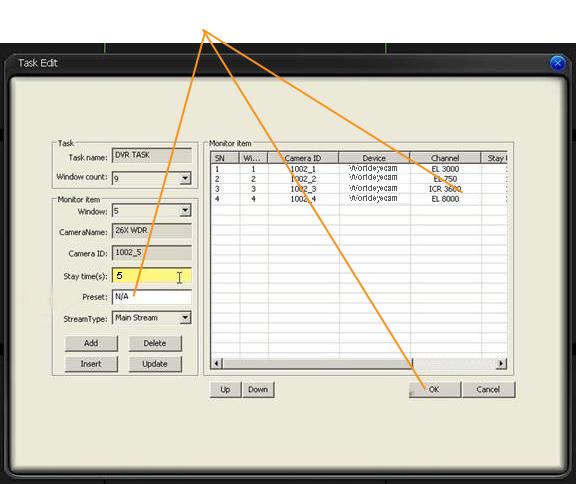Select row with Camera ID 1002_1
This screenshot has width=576, height=484.
pos(359,169)
